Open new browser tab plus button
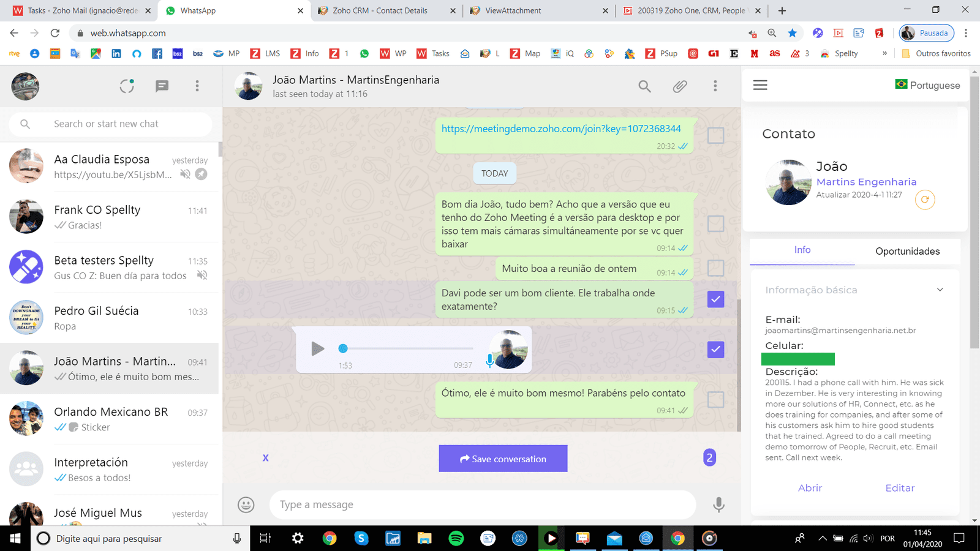 click(x=782, y=10)
